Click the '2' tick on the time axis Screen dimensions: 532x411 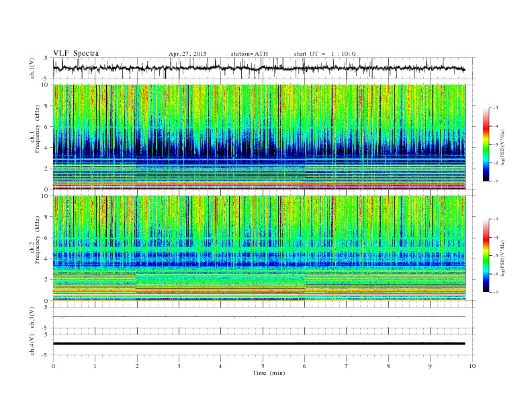(137, 366)
